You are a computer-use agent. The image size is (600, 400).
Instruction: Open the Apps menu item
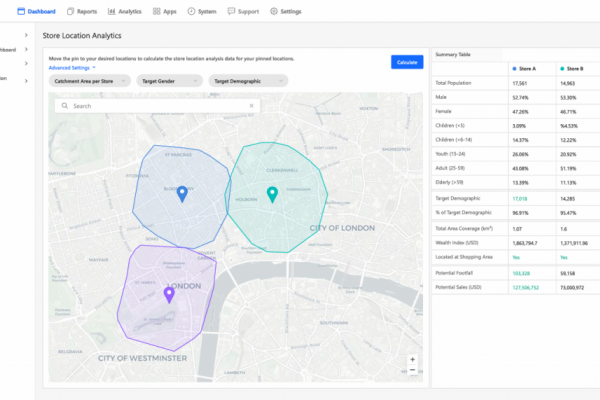tap(164, 11)
